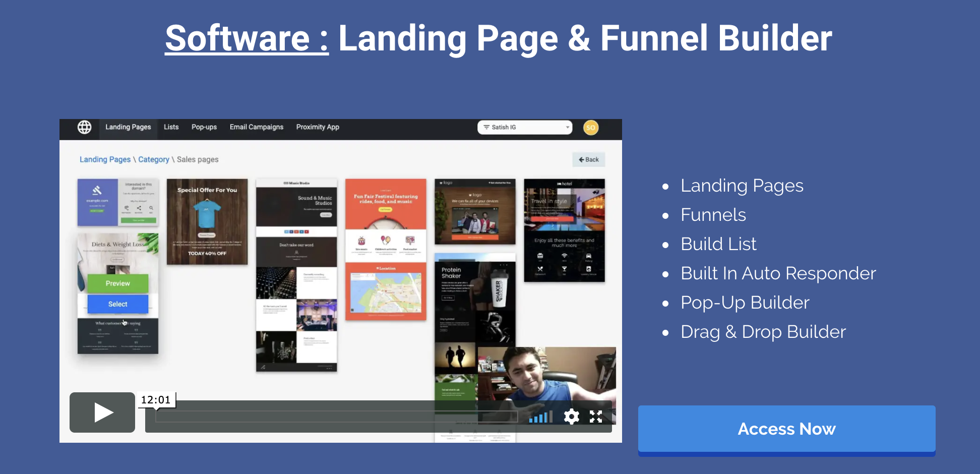Open the Fun Fair Festival template
The image size is (980, 474).
tap(386, 250)
